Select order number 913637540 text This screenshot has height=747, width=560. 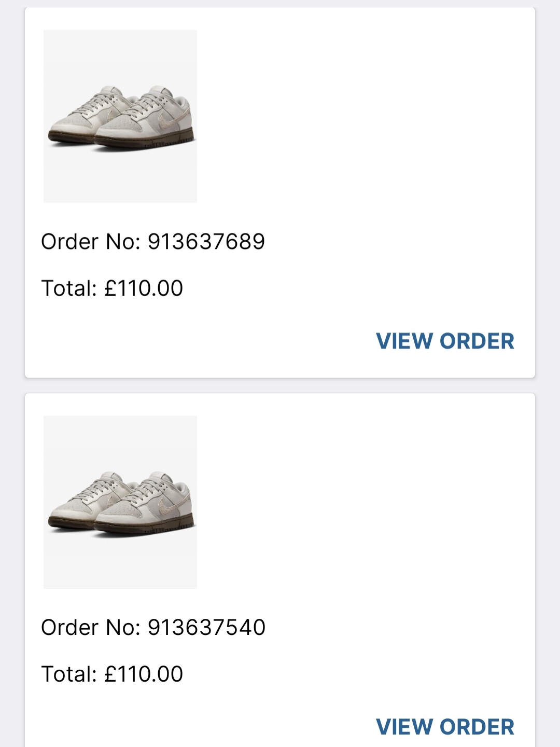[x=206, y=628]
